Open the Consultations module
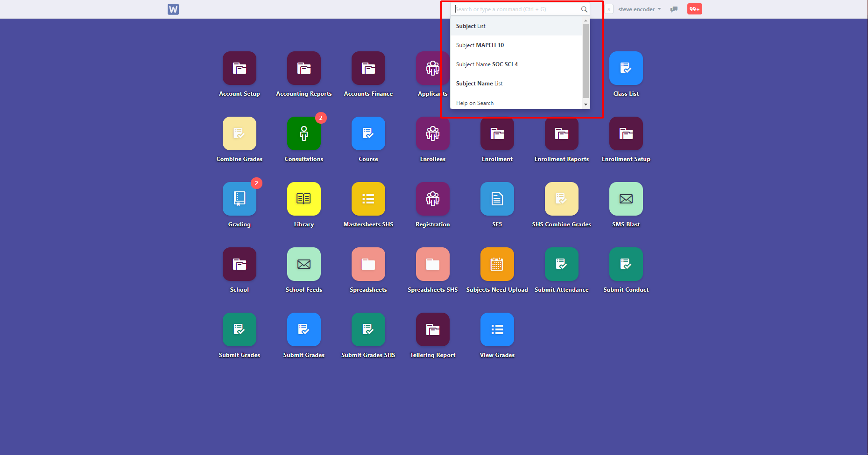The width and height of the screenshot is (868, 455). (x=304, y=133)
